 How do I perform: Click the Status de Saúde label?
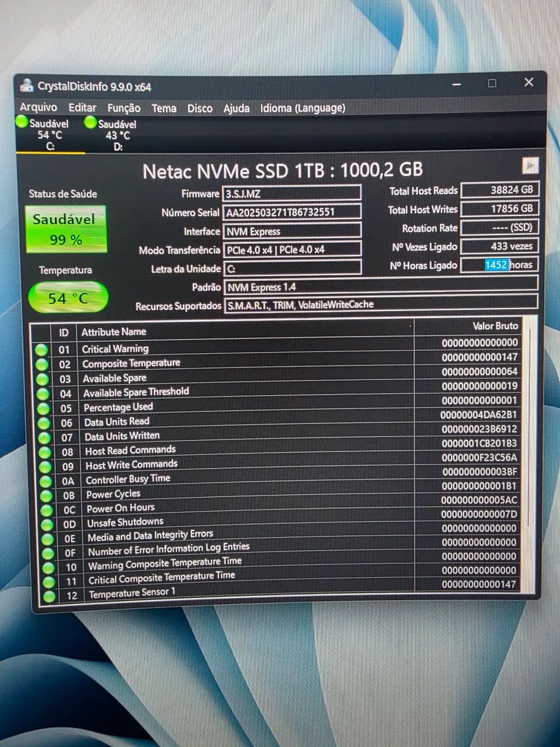63,194
